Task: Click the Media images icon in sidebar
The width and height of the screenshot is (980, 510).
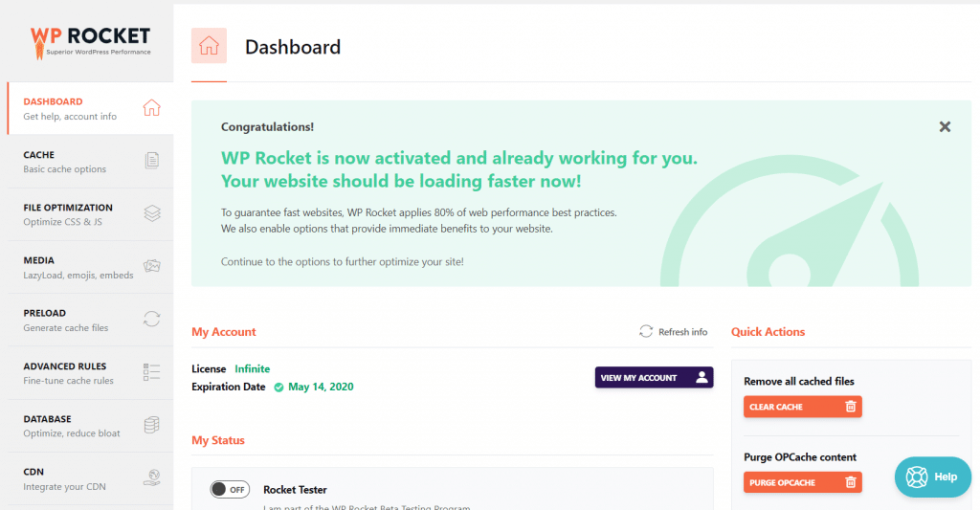Action: (x=151, y=266)
